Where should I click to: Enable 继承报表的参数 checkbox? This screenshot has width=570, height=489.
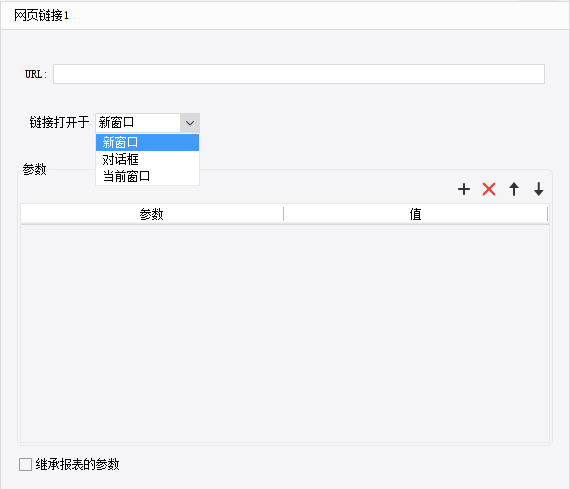point(25,464)
